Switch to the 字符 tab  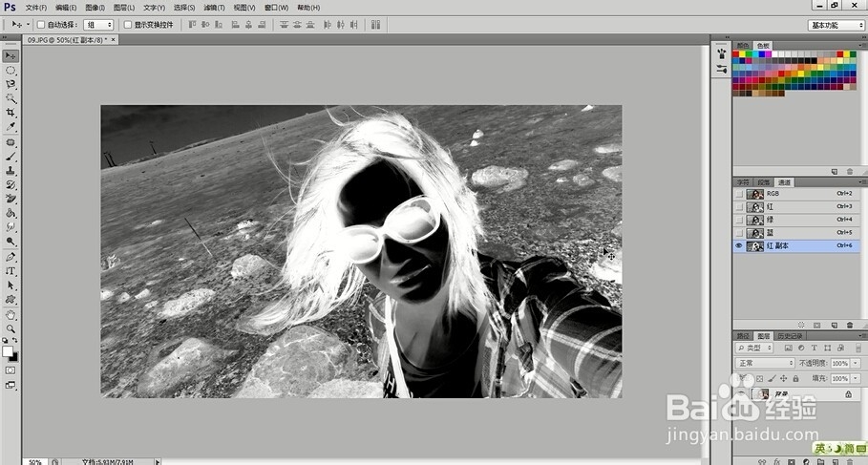743,182
